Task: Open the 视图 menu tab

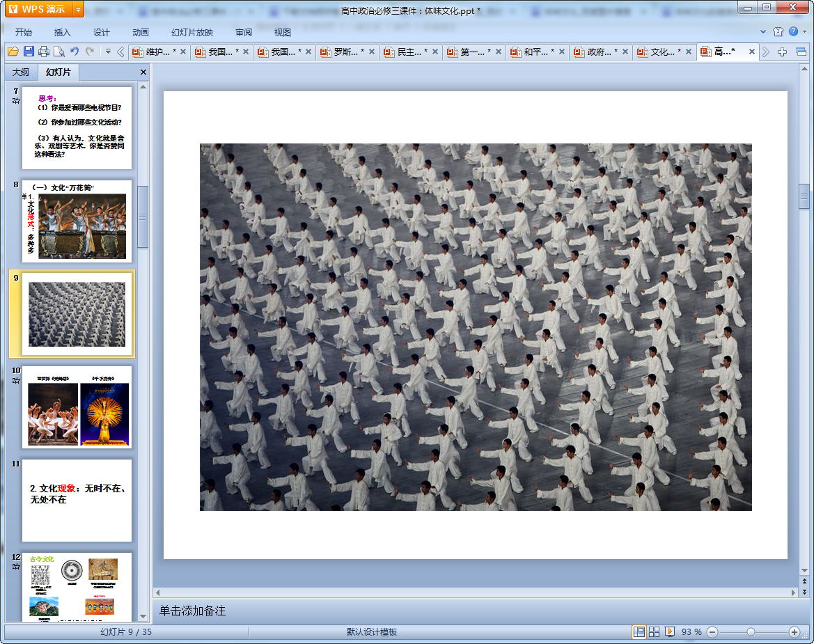Action: tap(283, 32)
